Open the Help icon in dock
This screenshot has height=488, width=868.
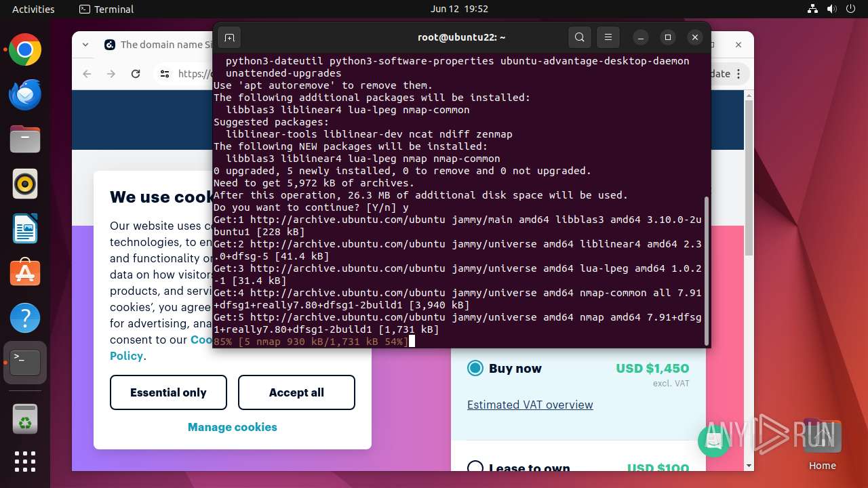(x=25, y=318)
